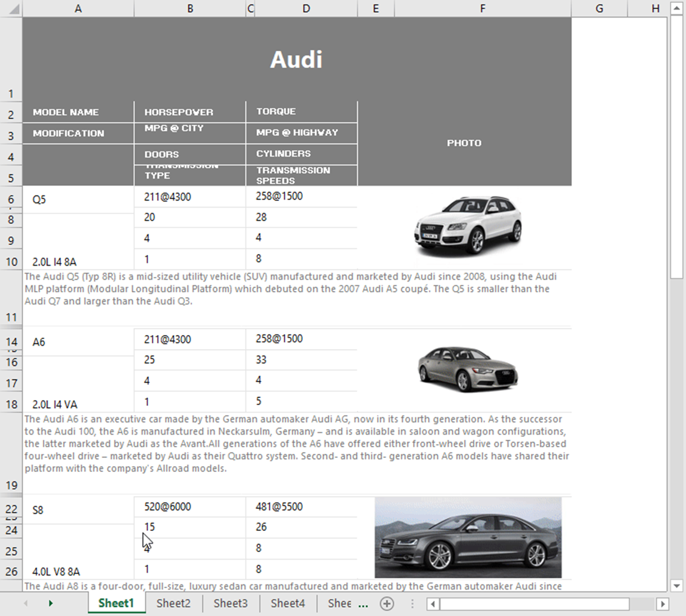The height and width of the screenshot is (616, 686).
Task: Select column E header
Action: tap(376, 8)
